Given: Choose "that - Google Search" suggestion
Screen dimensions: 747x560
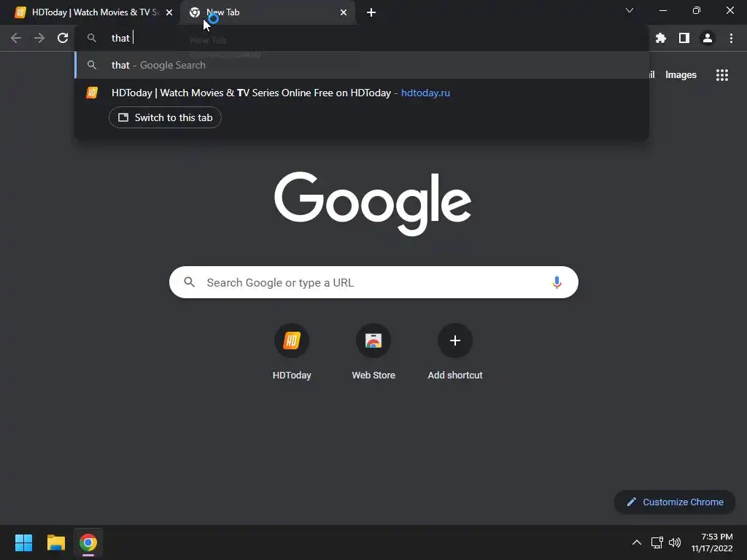Looking at the screenshot, I should [362, 65].
